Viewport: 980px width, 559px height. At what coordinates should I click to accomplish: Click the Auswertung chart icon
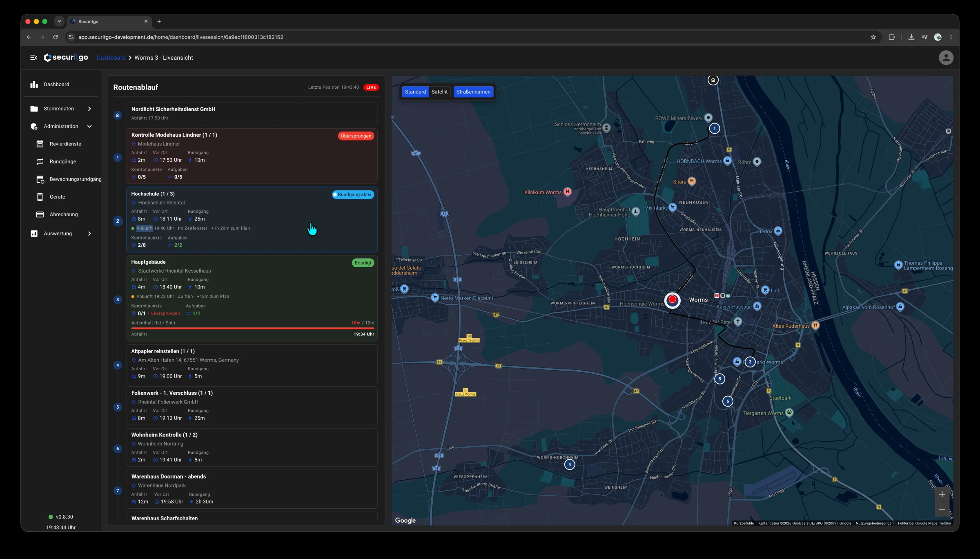[x=34, y=234]
